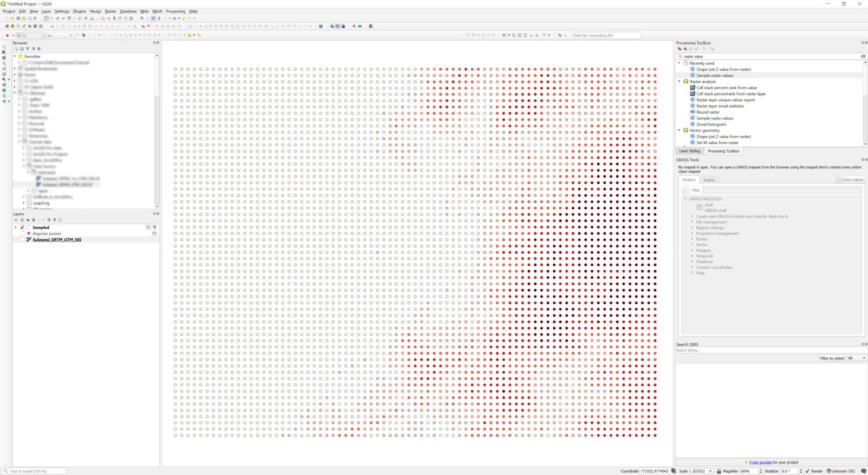The image size is (868, 475).
Task: Open a new Print Layout
Action: (29, 18)
